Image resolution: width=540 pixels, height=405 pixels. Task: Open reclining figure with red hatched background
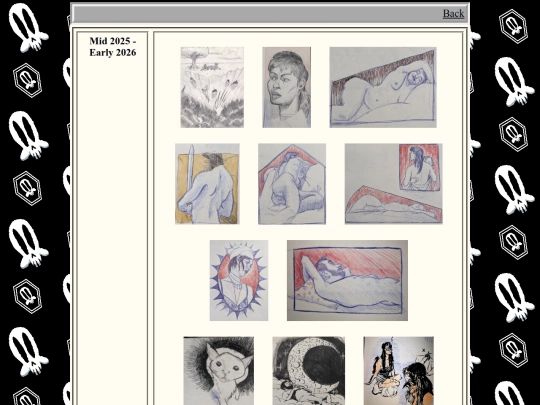(347, 280)
